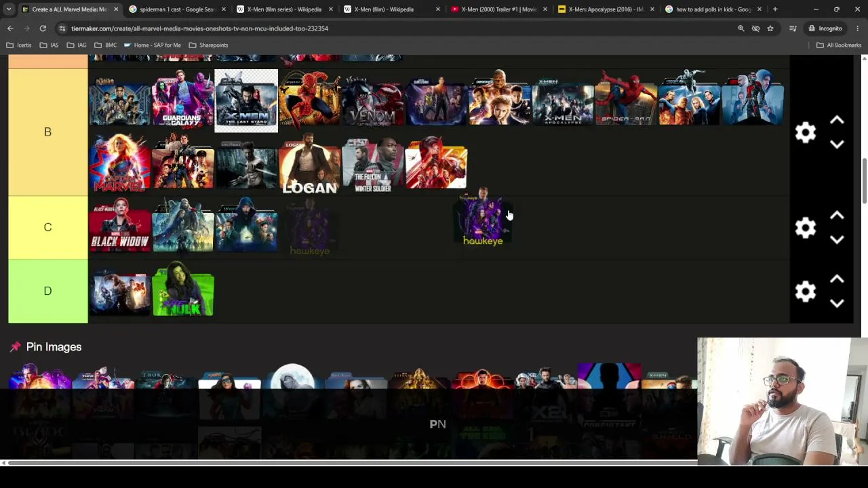This screenshot has height=488, width=868.
Task: Select the Venom poster in tier B
Action: (372, 100)
